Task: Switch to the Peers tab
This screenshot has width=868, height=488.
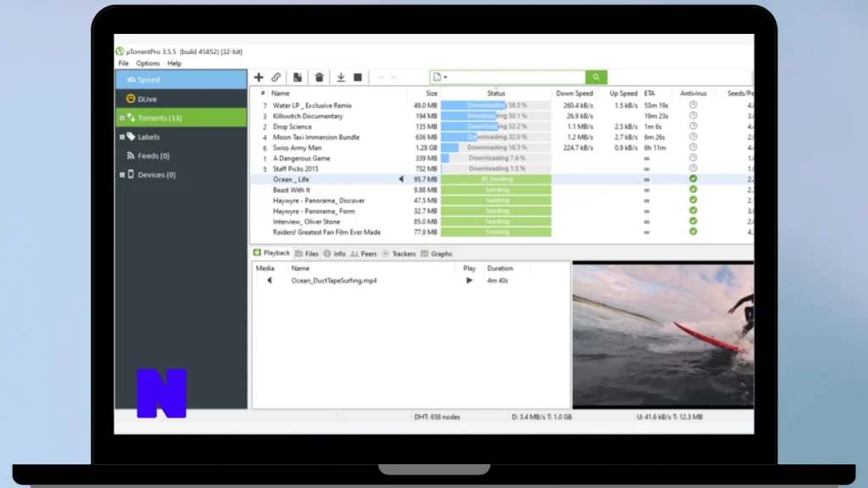Action: (x=364, y=254)
